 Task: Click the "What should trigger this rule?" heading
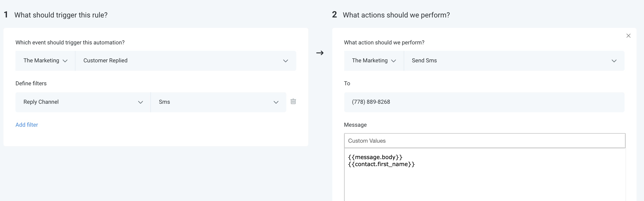point(61,15)
